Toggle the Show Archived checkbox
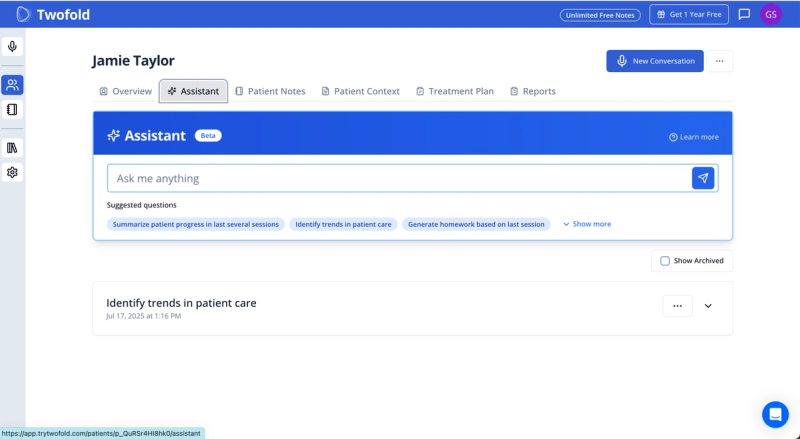The width and height of the screenshot is (800, 439). [x=665, y=261]
